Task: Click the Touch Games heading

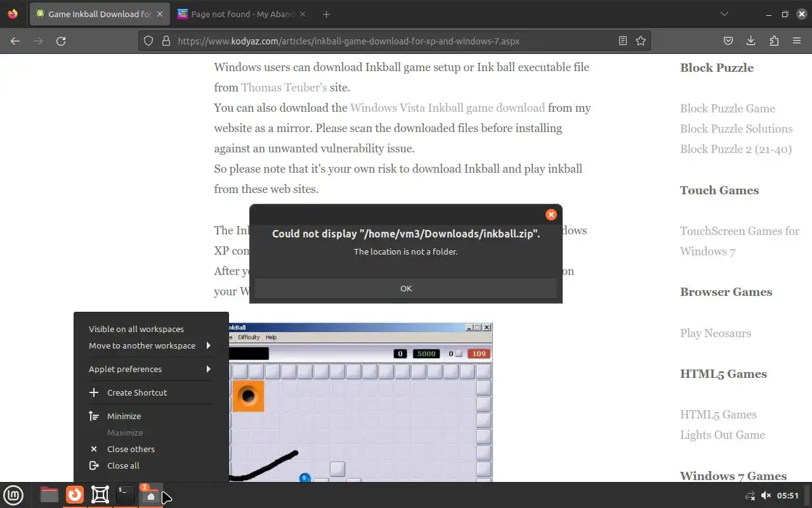Action: [719, 190]
